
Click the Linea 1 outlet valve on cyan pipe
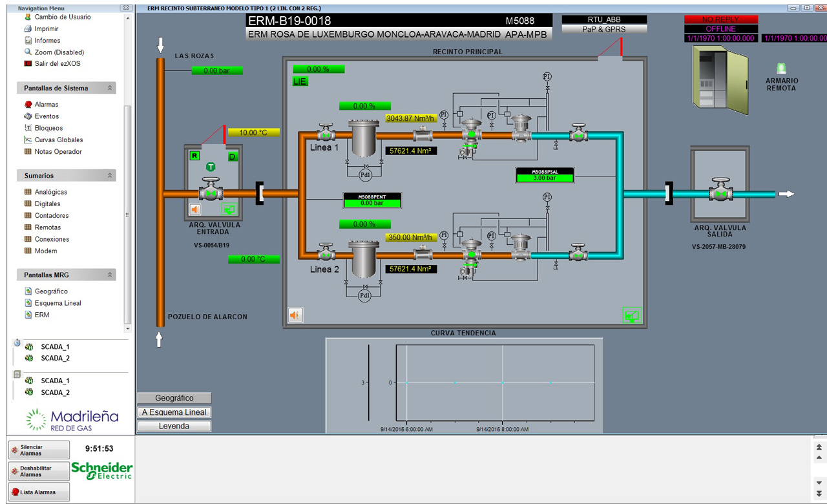[x=578, y=134]
